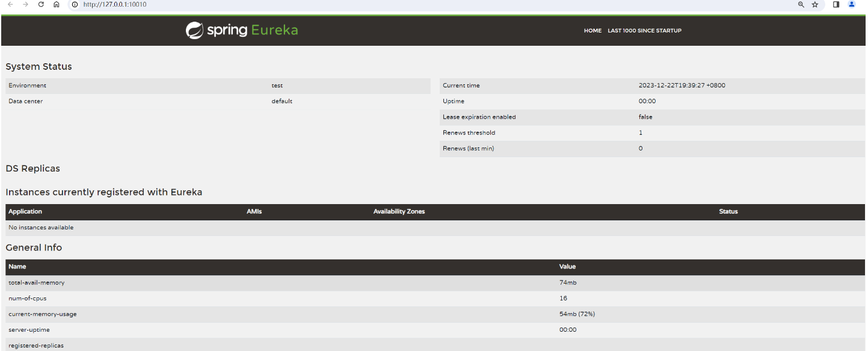The height and width of the screenshot is (351, 868).
Task: Select the DS Replicas heading
Action: [x=32, y=169]
